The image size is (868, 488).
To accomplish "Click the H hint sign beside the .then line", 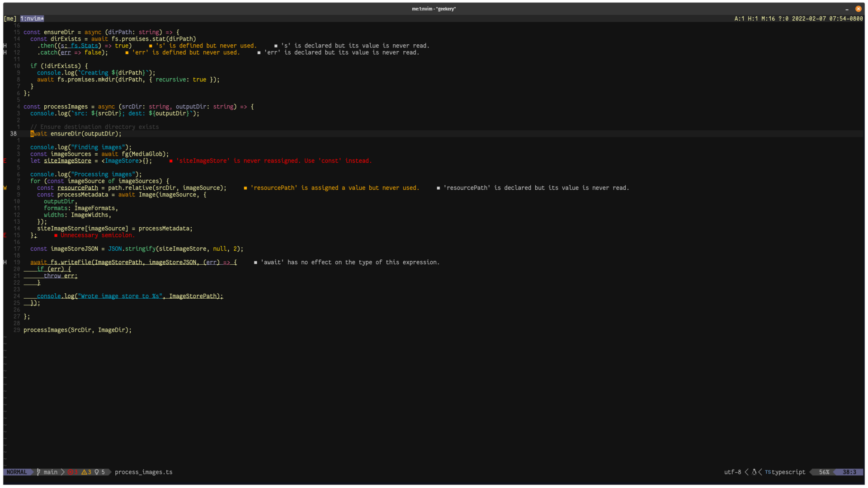I will [5, 46].
